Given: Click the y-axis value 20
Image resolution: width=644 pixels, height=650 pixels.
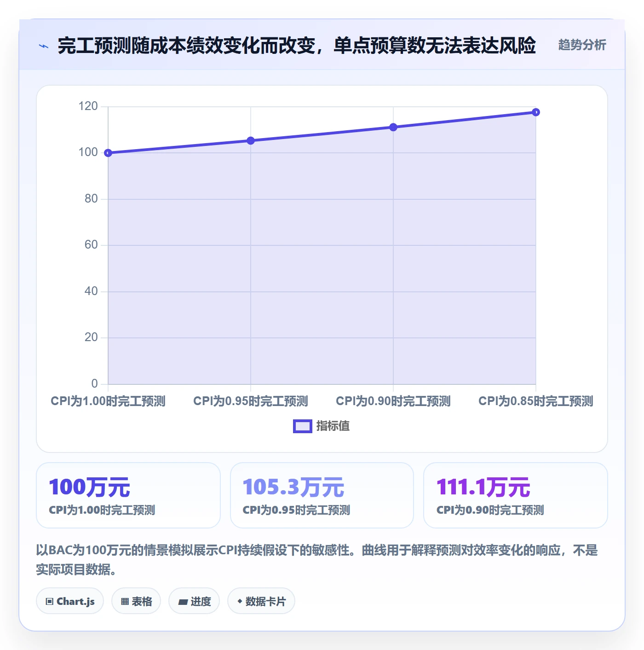Looking at the screenshot, I should pos(91,337).
